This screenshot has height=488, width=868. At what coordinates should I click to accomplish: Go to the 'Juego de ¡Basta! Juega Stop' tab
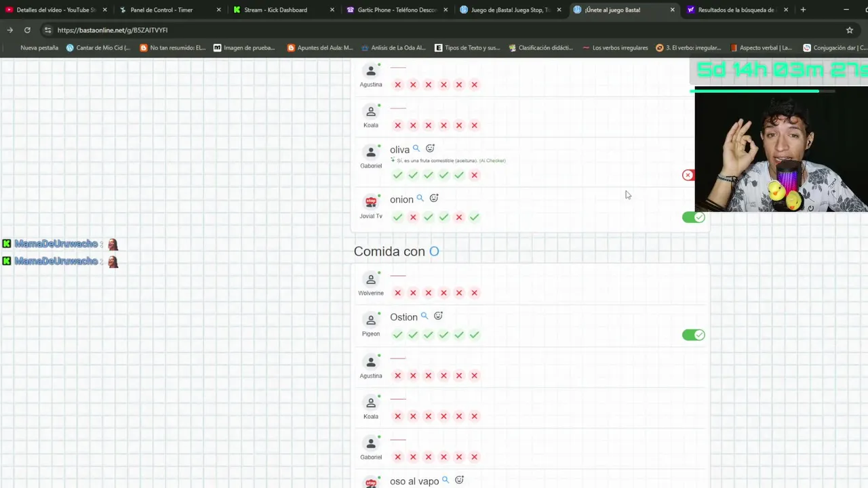(x=511, y=9)
